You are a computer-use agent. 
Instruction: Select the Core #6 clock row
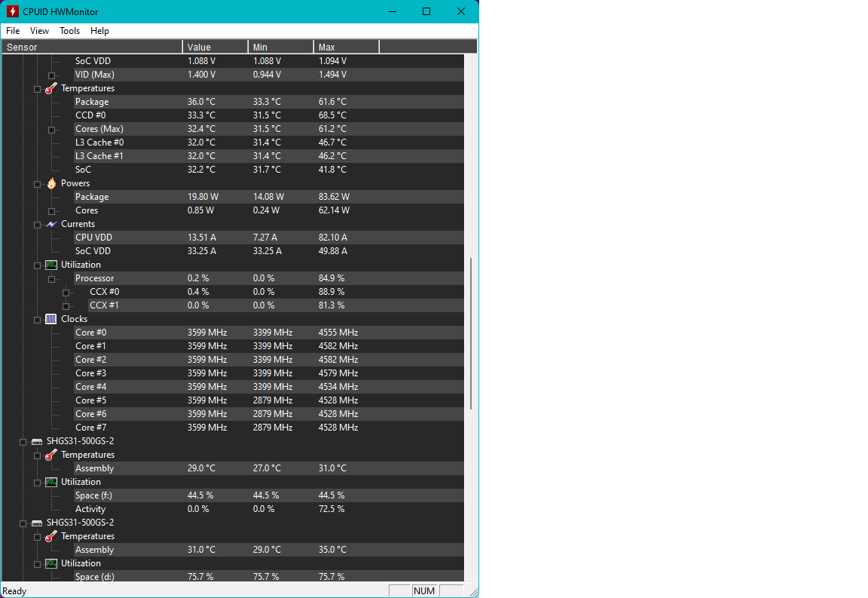[269, 414]
